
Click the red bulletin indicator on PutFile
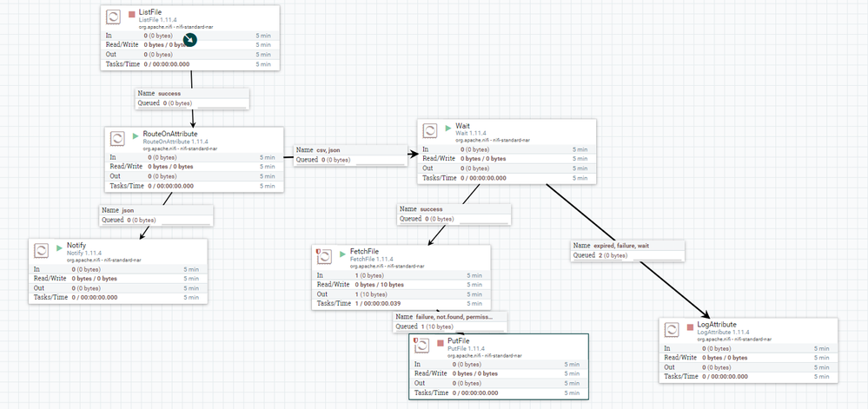click(415, 340)
